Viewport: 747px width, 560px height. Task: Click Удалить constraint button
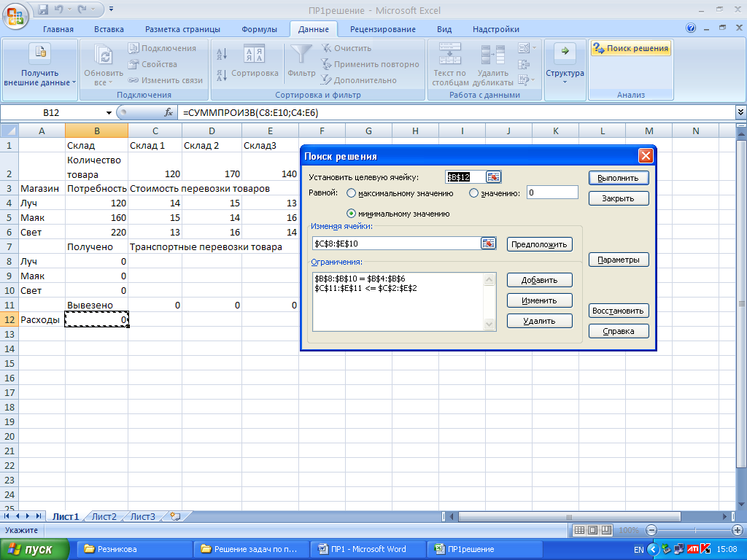coord(539,321)
